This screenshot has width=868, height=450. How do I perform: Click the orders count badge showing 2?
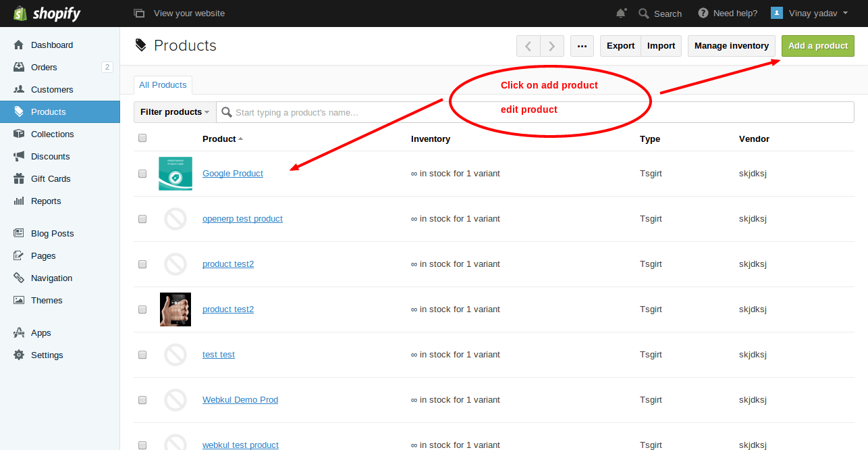click(x=107, y=67)
